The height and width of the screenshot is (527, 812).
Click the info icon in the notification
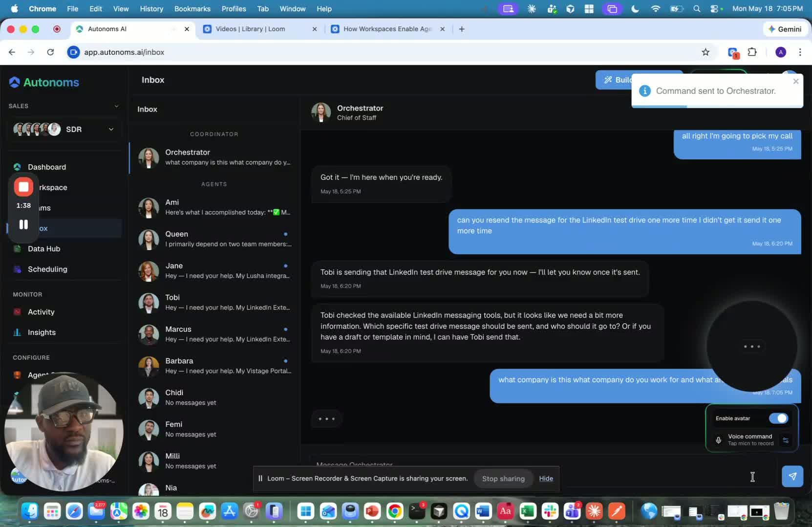coord(645,91)
